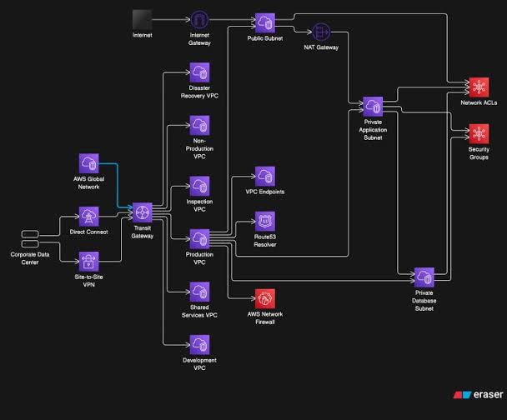Select the Private Database Subnet icon
The height and width of the screenshot is (420, 507).
[x=424, y=277]
